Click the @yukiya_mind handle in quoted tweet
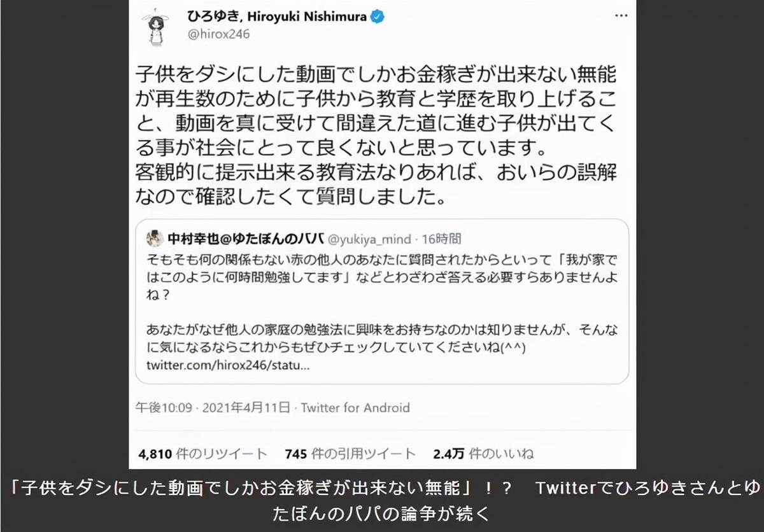Viewport: 764px width, 532px height. 367,239
